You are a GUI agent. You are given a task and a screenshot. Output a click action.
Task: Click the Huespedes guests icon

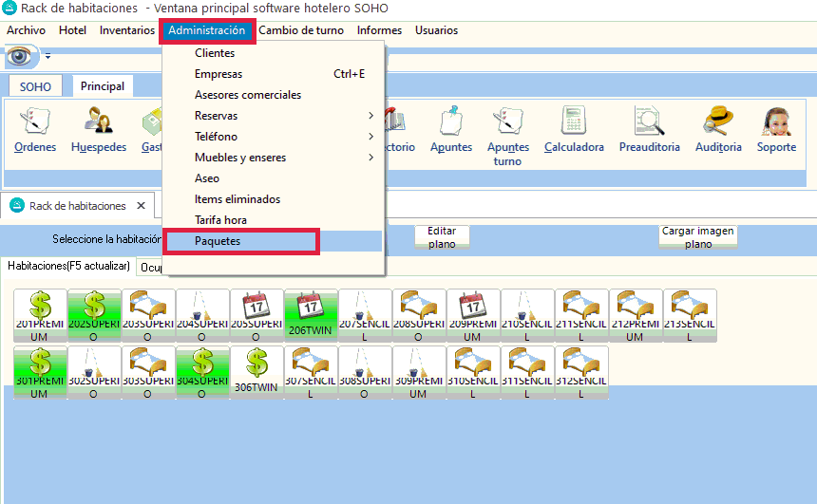click(98, 129)
